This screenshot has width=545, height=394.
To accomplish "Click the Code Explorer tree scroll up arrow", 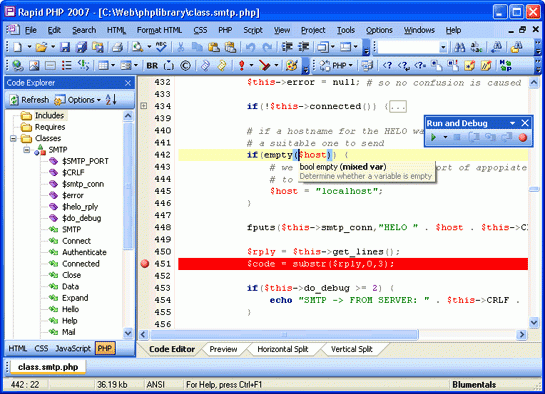I will [128, 116].
